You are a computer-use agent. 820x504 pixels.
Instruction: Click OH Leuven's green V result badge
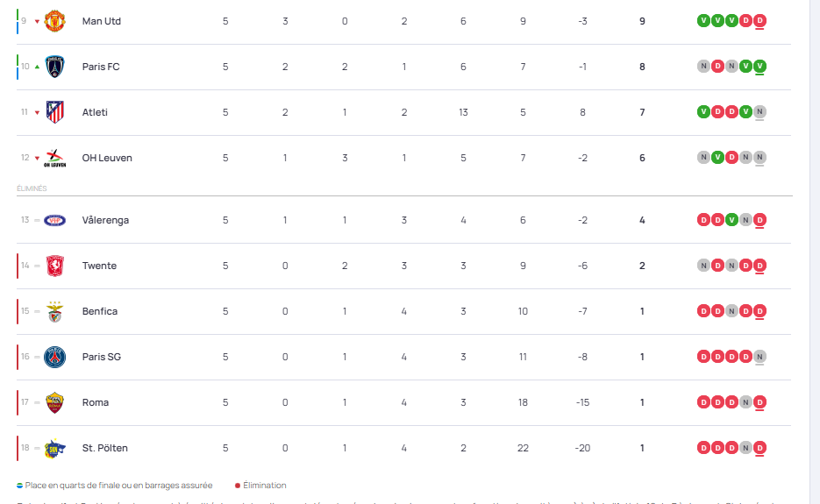(x=717, y=158)
